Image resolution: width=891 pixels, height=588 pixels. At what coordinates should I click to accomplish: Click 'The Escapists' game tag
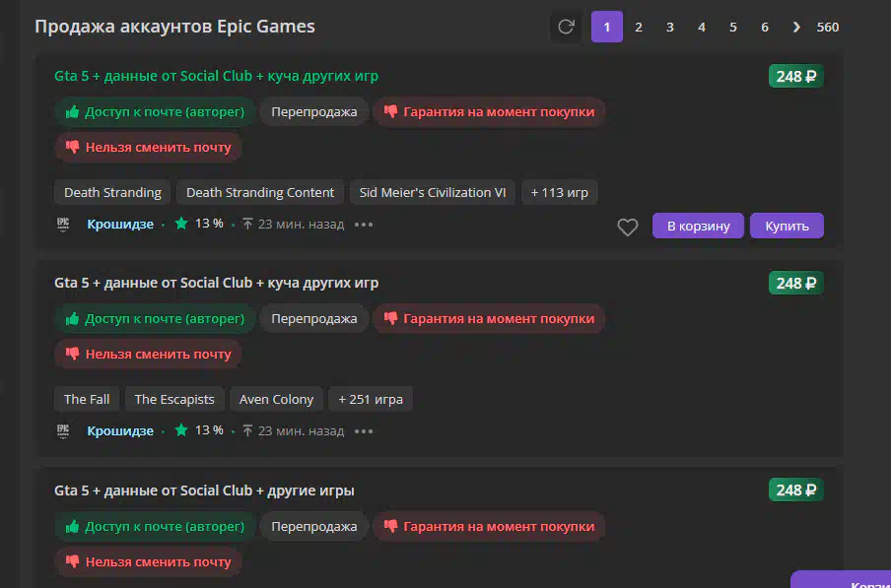tap(174, 399)
